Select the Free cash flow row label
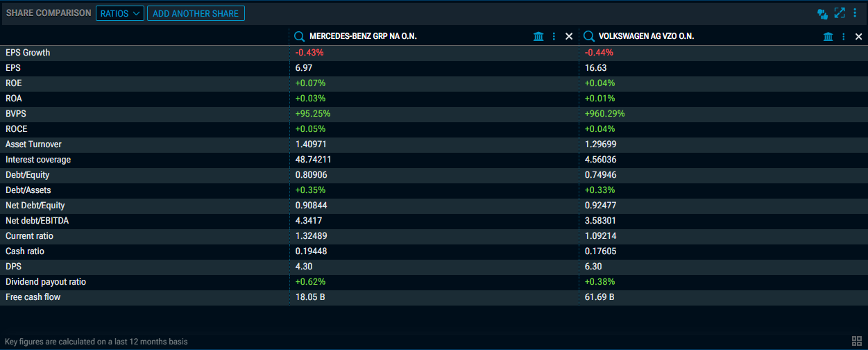 click(x=33, y=297)
